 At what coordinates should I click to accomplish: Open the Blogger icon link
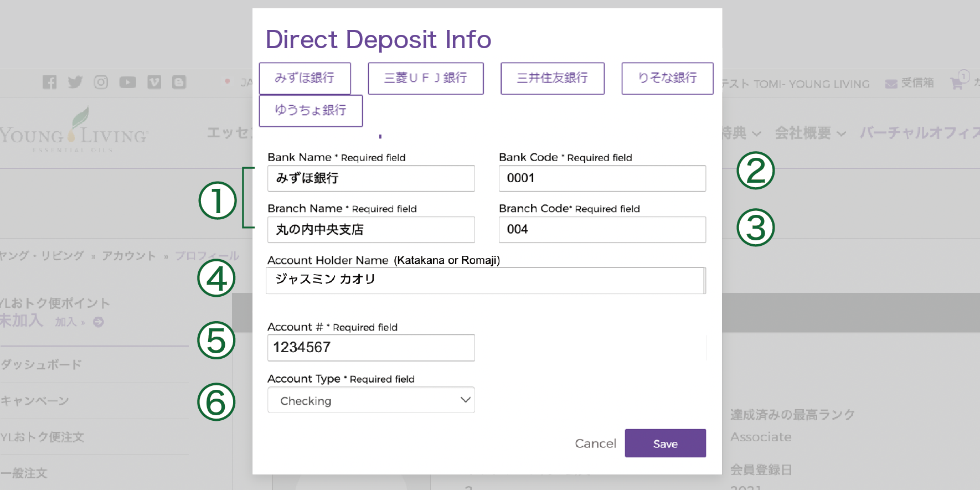[179, 82]
